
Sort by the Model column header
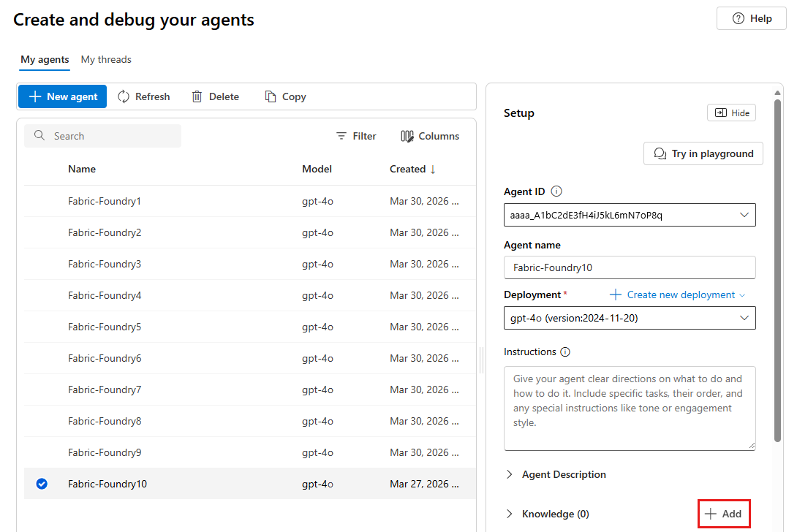pos(317,170)
